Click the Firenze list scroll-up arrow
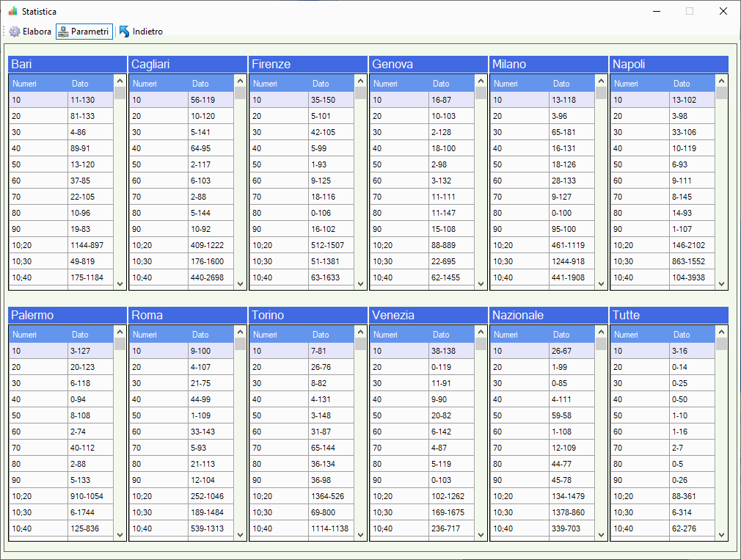 point(360,81)
